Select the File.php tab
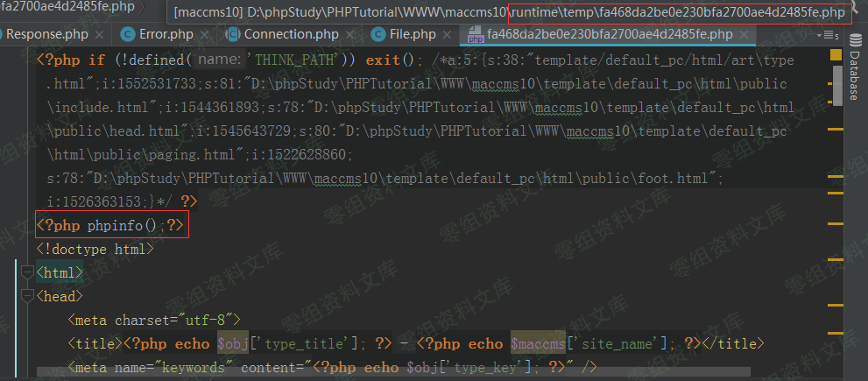 412,35
